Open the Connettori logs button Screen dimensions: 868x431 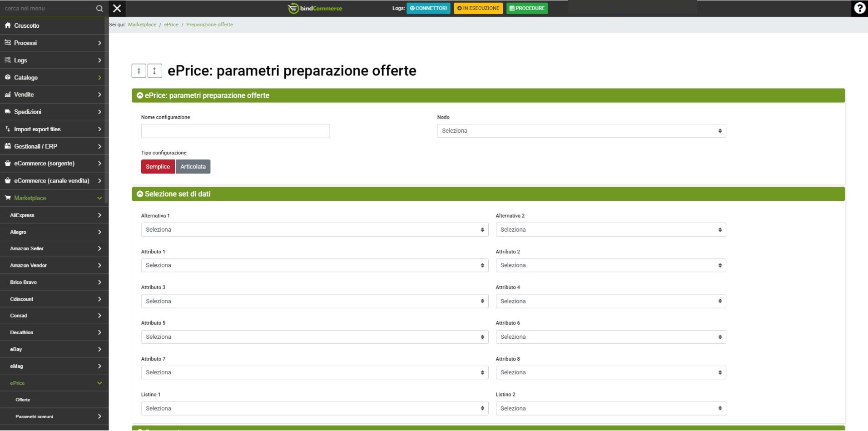click(x=428, y=8)
